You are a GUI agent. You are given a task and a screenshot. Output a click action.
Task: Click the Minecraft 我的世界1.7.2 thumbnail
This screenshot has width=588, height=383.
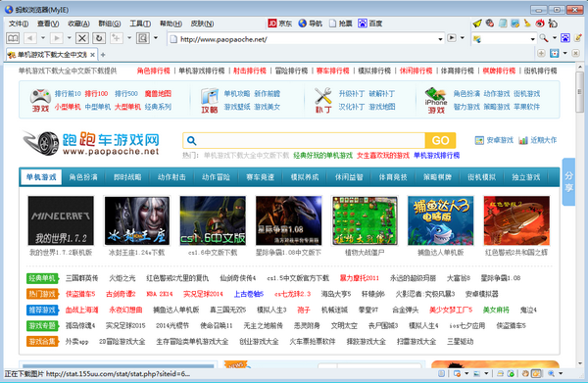click(61, 220)
